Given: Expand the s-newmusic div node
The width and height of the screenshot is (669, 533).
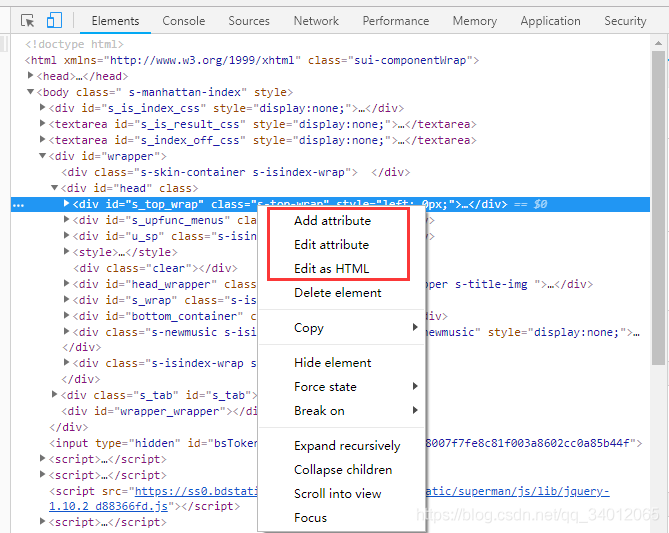Looking at the screenshot, I should click(x=66, y=332).
